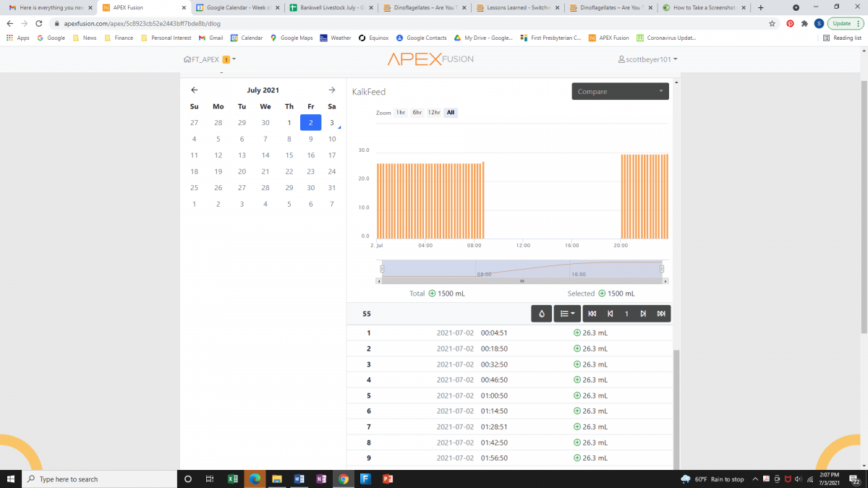
Task: Click the Chrome Update button
Action: 845,23
